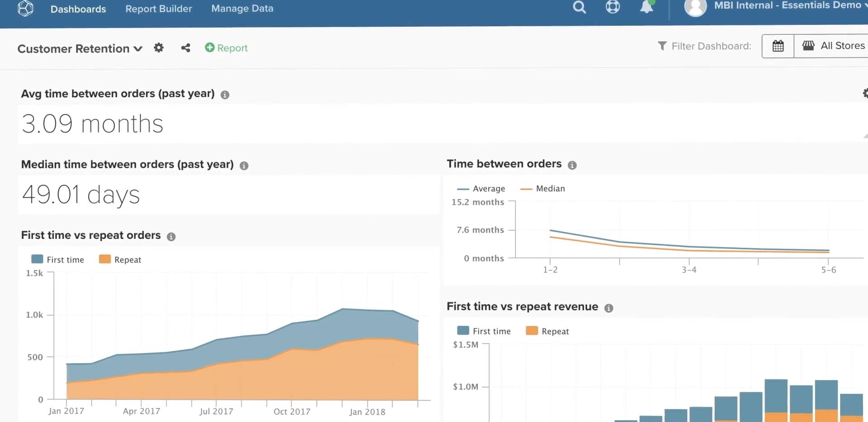
Task: Click the Oct 2017 axis label
Action: tap(292, 412)
